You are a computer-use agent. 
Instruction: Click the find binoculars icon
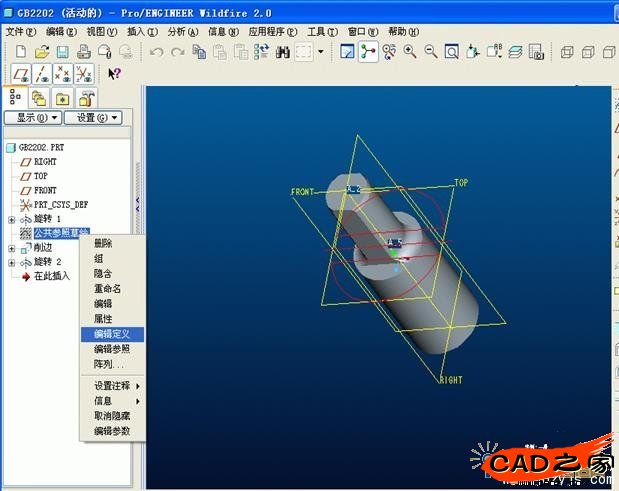pos(283,51)
